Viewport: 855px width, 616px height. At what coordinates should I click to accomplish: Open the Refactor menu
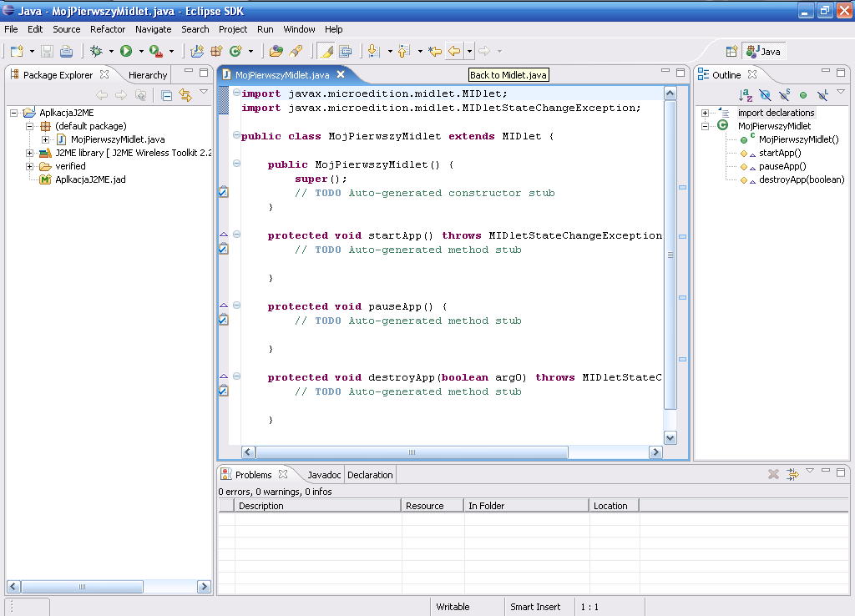click(108, 29)
